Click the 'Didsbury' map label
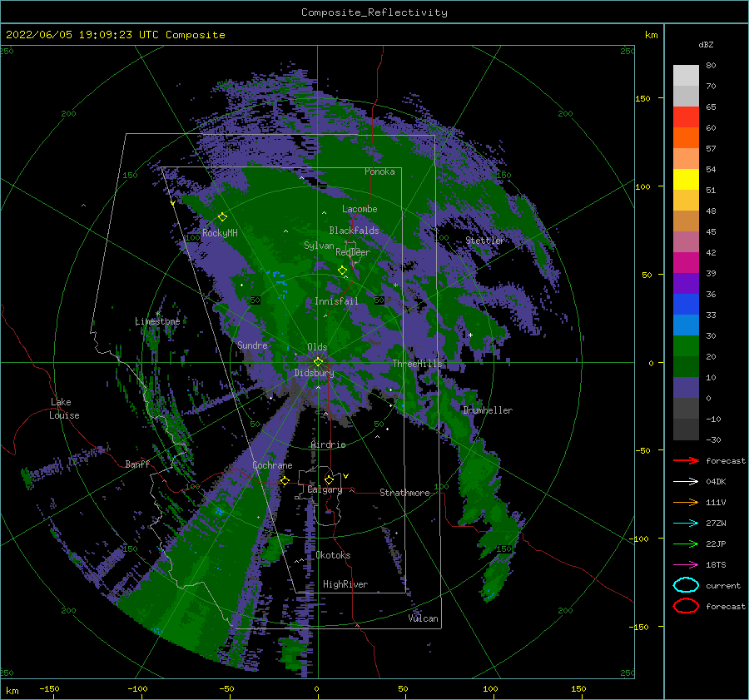Image resolution: width=749 pixels, height=700 pixels. [314, 373]
